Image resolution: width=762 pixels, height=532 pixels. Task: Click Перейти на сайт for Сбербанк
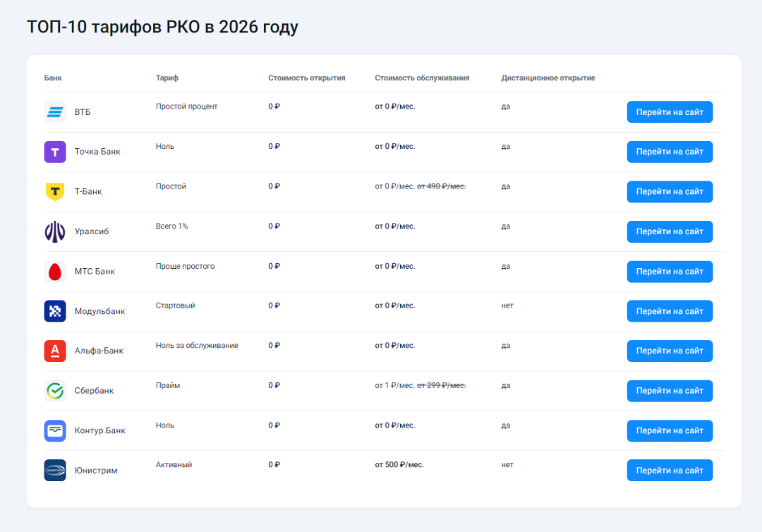click(x=670, y=391)
